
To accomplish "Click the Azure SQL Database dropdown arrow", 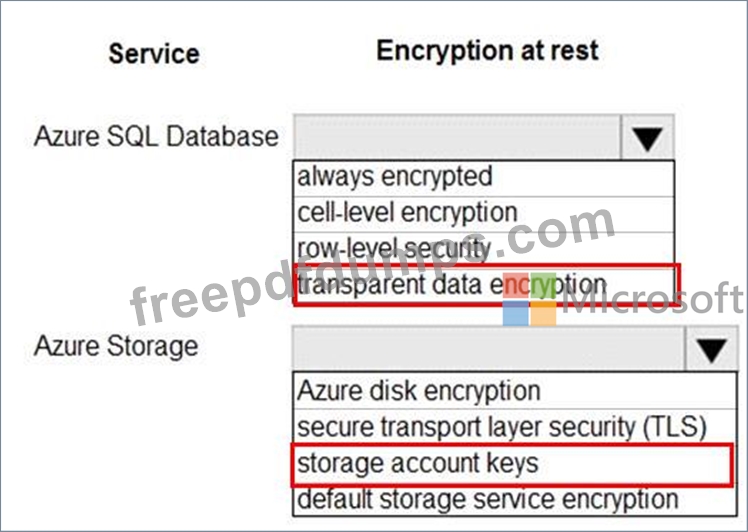I will [x=647, y=137].
